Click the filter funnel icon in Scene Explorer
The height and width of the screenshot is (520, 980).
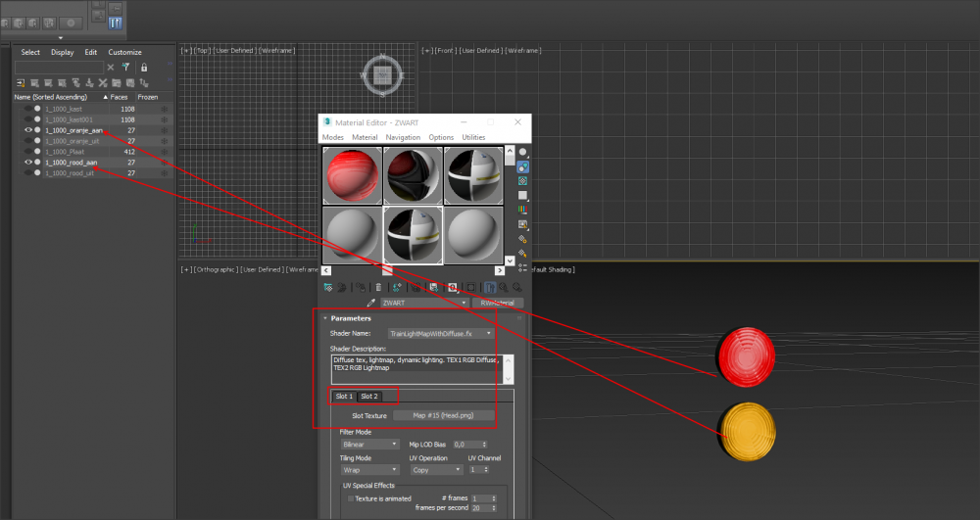125,68
